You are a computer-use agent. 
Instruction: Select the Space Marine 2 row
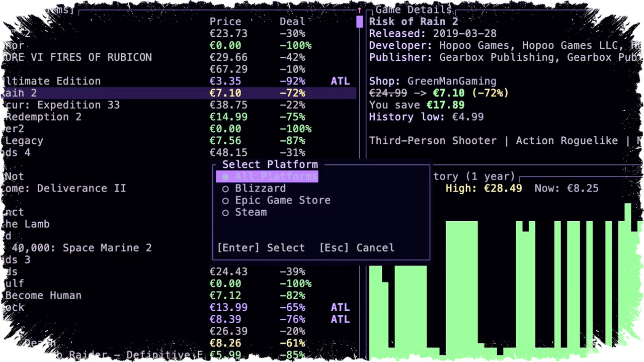click(x=75, y=248)
